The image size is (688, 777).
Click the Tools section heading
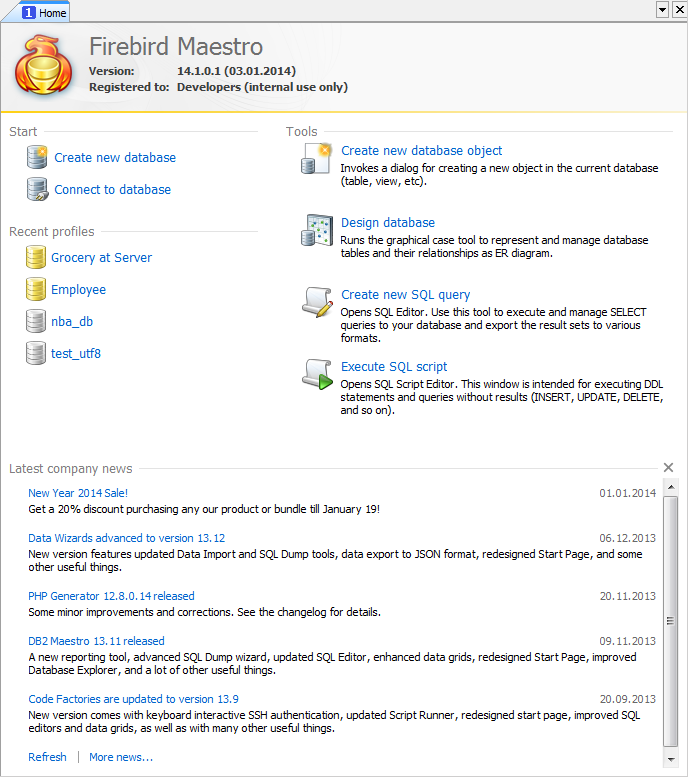[301, 132]
